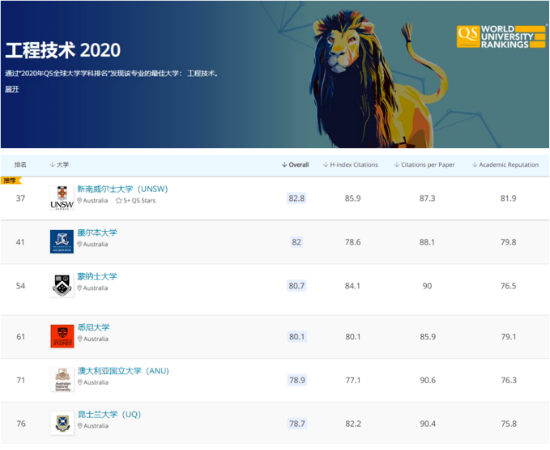Image resolution: width=550 pixels, height=450 pixels.
Task: Click UNSW H-index value 85.9
Action: pyautogui.click(x=353, y=198)
